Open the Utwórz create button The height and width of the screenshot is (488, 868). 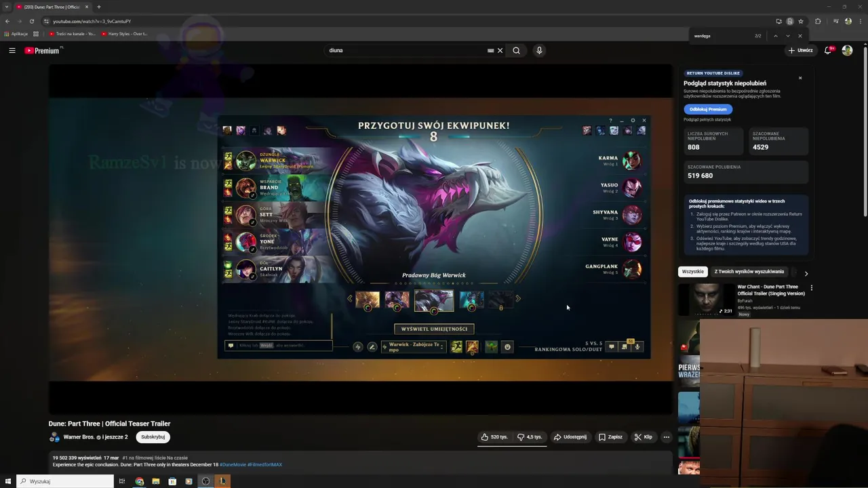point(800,50)
